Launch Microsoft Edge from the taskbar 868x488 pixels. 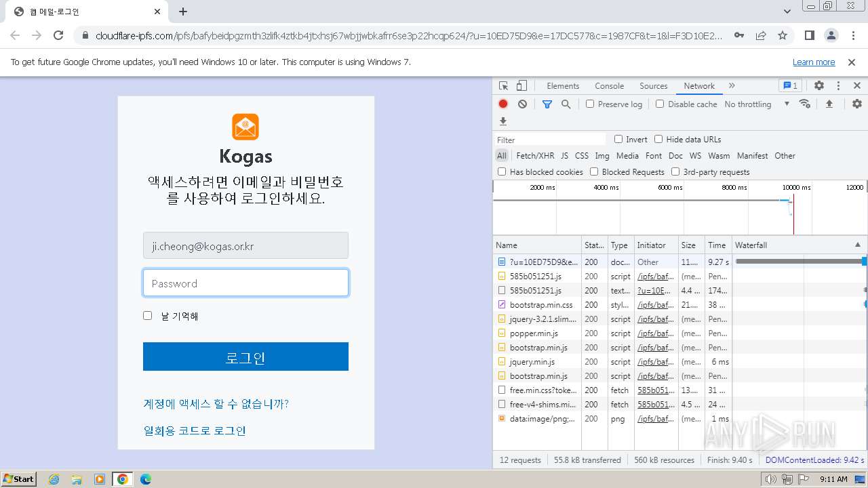146,479
